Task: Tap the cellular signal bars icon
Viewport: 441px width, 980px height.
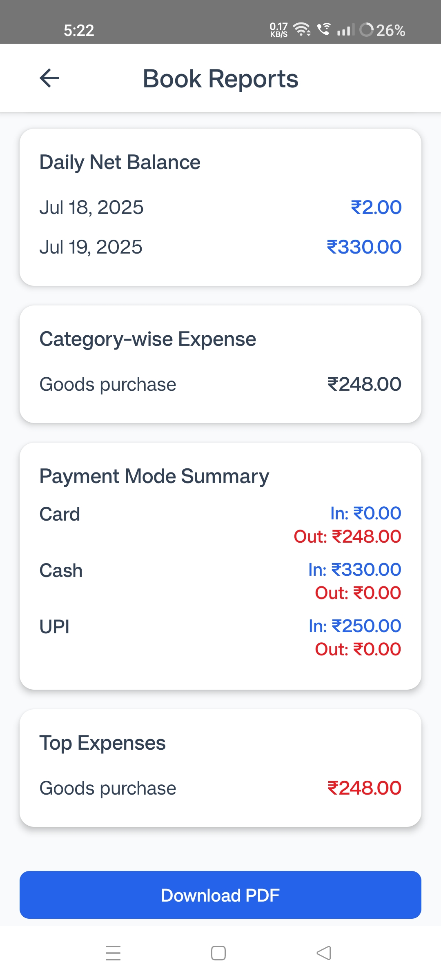Action: coord(345,30)
